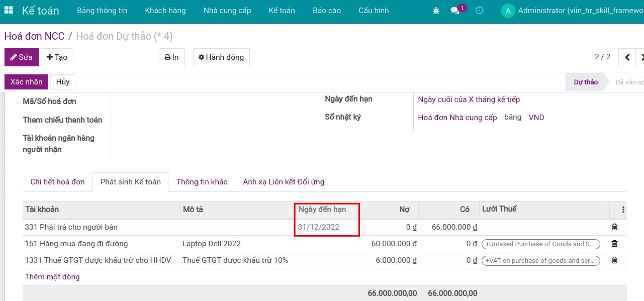Switch to Chi tiết hoá đơn tab
The height and width of the screenshot is (301, 644).
pyautogui.click(x=57, y=182)
